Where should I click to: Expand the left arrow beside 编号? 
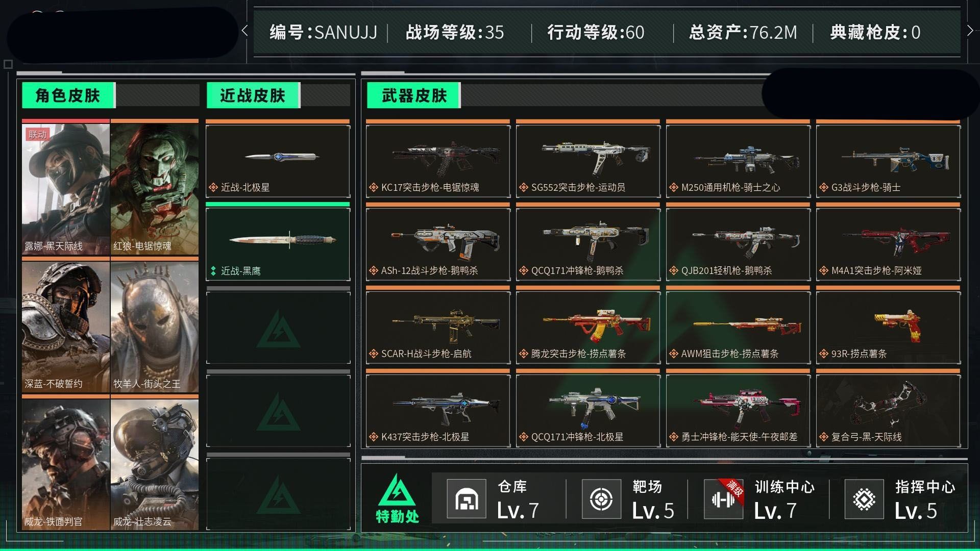(245, 31)
